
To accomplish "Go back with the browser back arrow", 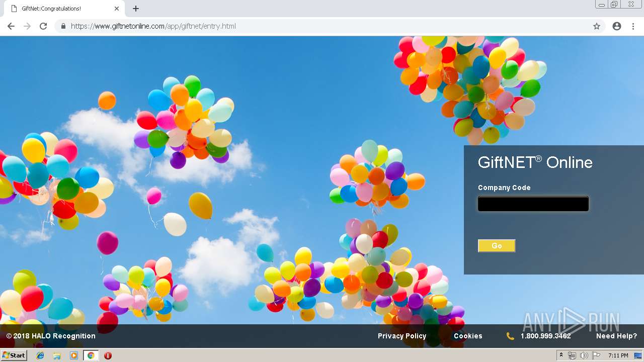I will tap(11, 26).
